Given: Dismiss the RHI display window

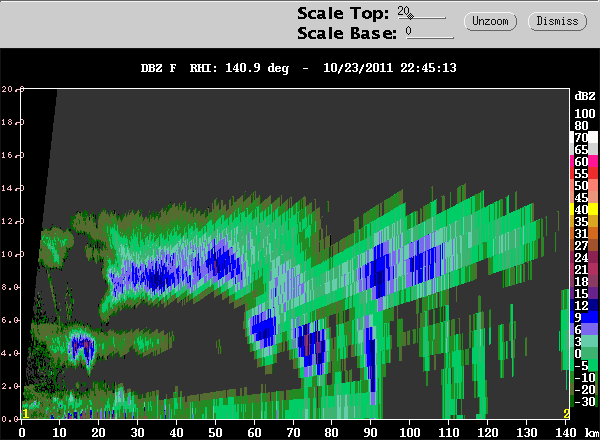Looking at the screenshot, I should pos(557,21).
